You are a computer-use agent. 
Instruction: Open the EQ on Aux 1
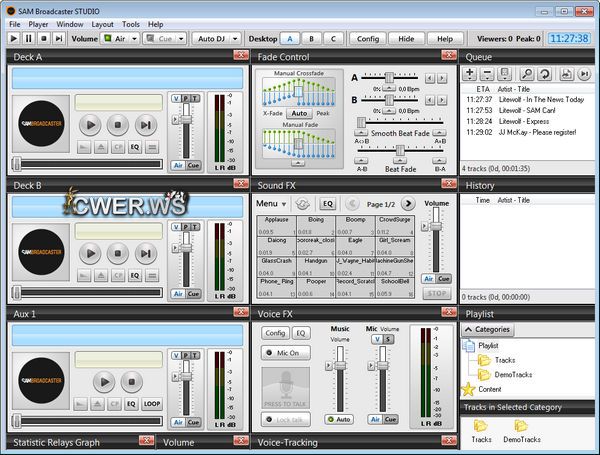[x=131, y=404]
